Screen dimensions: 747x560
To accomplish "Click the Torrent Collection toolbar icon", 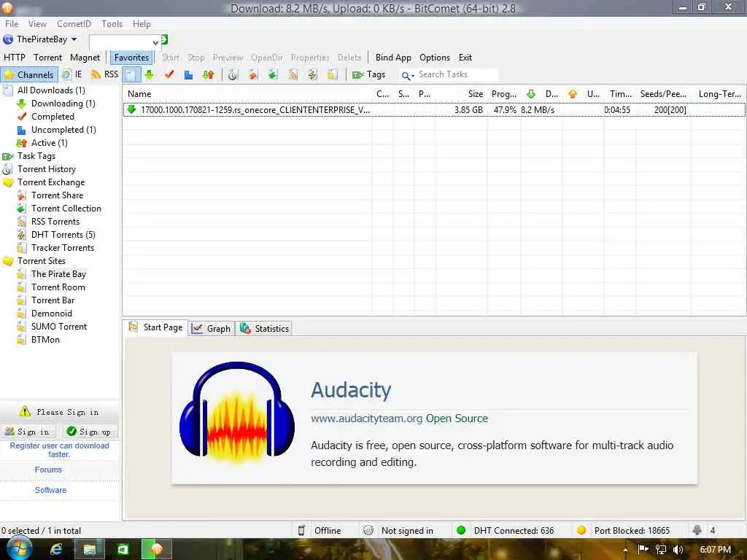I will pyautogui.click(x=273, y=74).
